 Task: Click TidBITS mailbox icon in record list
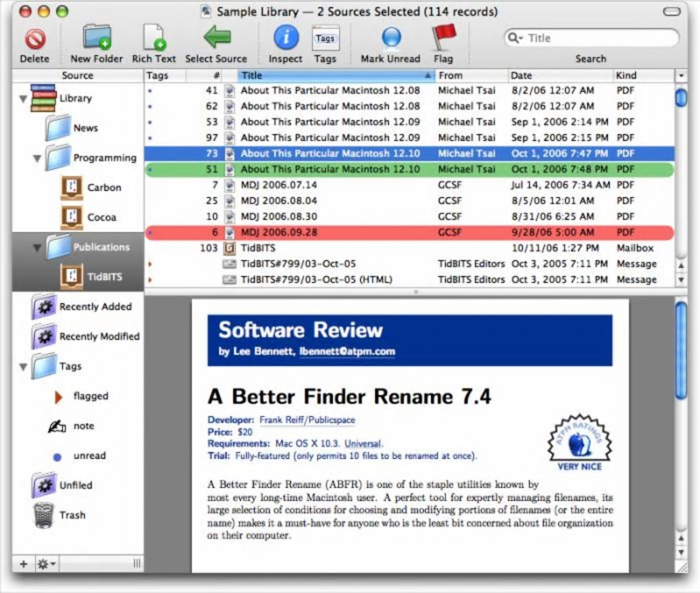pos(229,248)
